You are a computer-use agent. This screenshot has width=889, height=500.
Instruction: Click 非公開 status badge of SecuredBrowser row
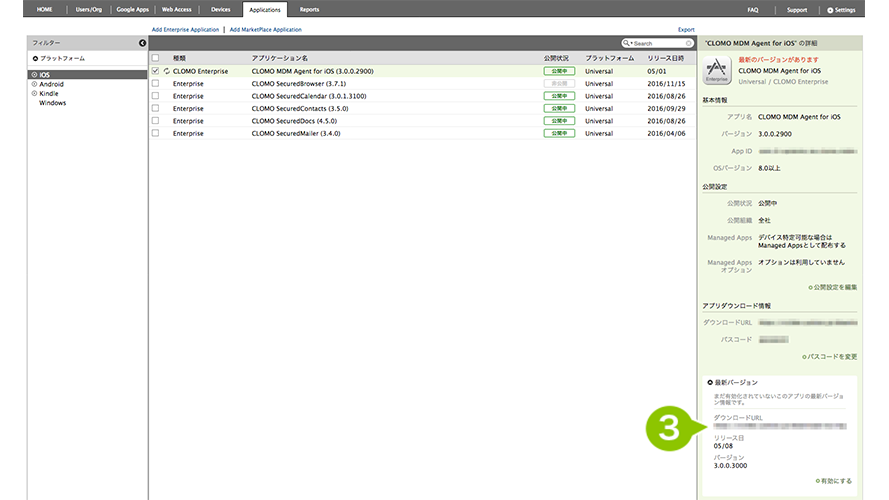pyautogui.click(x=559, y=84)
